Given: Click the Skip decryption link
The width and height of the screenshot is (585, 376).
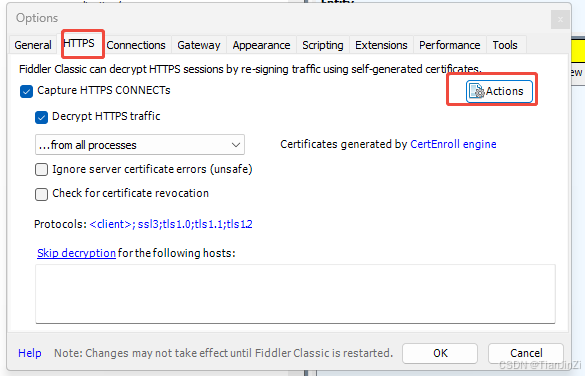Looking at the screenshot, I should [76, 253].
